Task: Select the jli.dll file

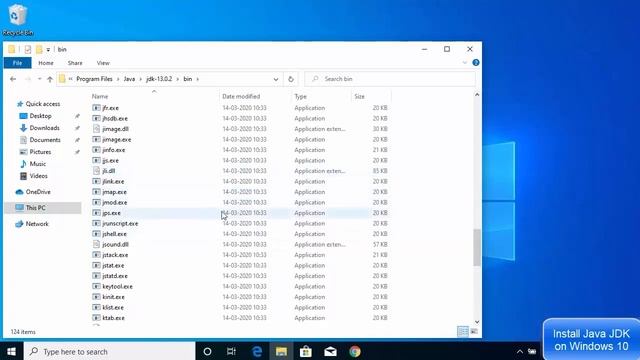Action: 109,171
